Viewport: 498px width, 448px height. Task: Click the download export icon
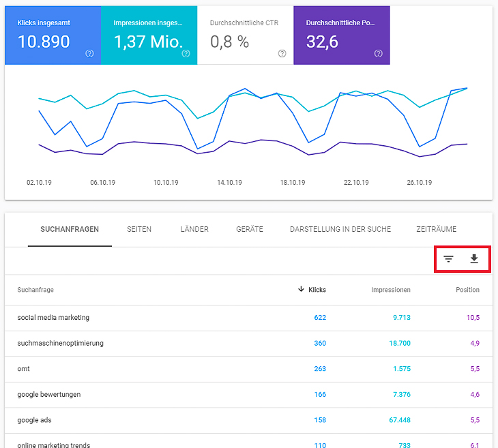pos(474,259)
